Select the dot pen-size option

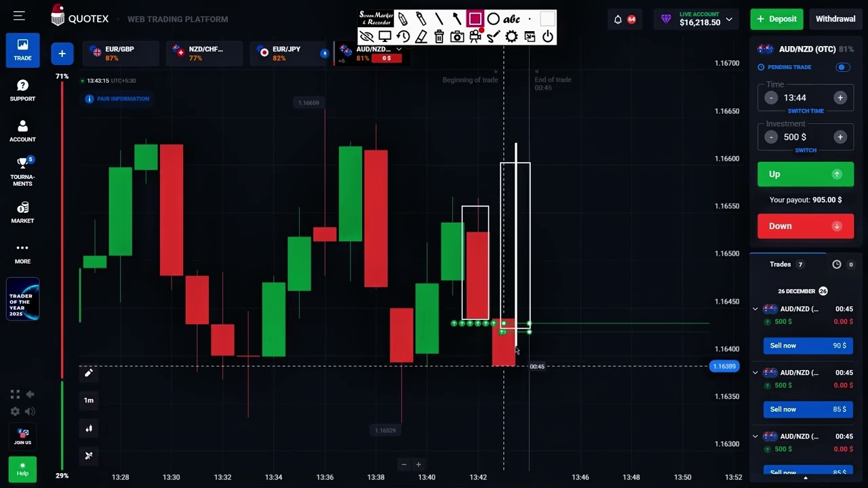[x=530, y=19]
